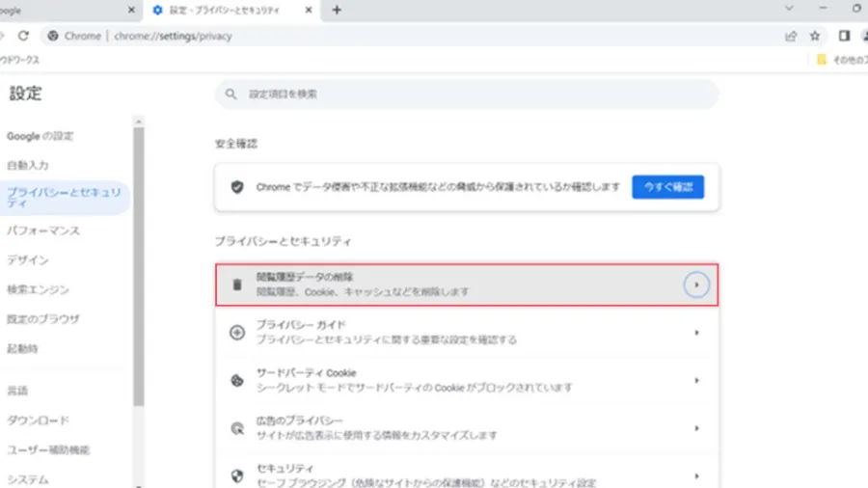Click the Chrome site info icon in address bar
Screen dimensions: 868x488
(x=53, y=36)
